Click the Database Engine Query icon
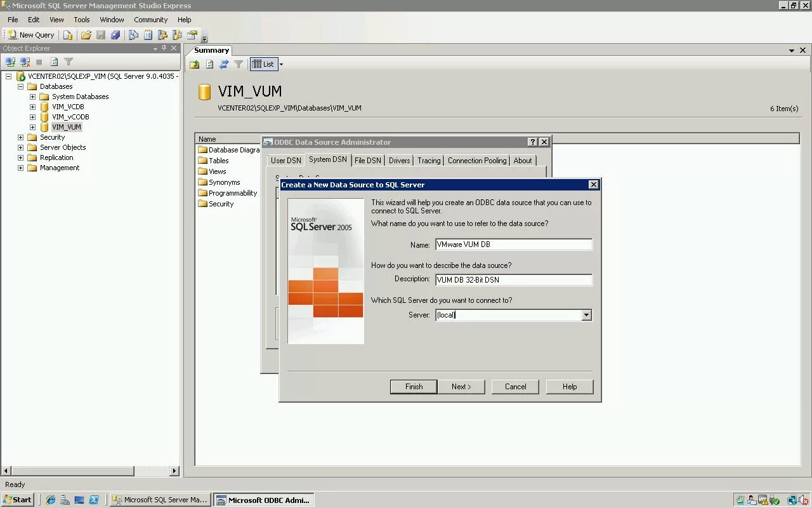Screen dimensions: 812x508 pos(68,35)
